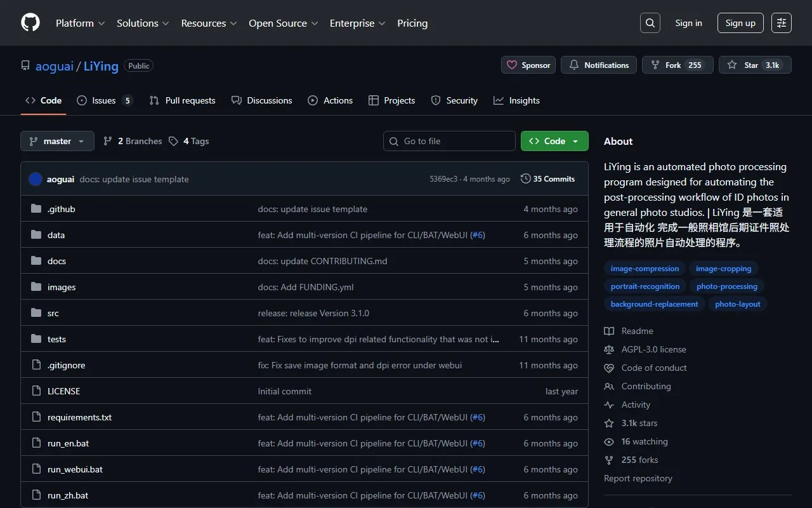Viewport: 812px width, 508px height.
Task: Select the image-compression topic tag
Action: pyautogui.click(x=645, y=269)
